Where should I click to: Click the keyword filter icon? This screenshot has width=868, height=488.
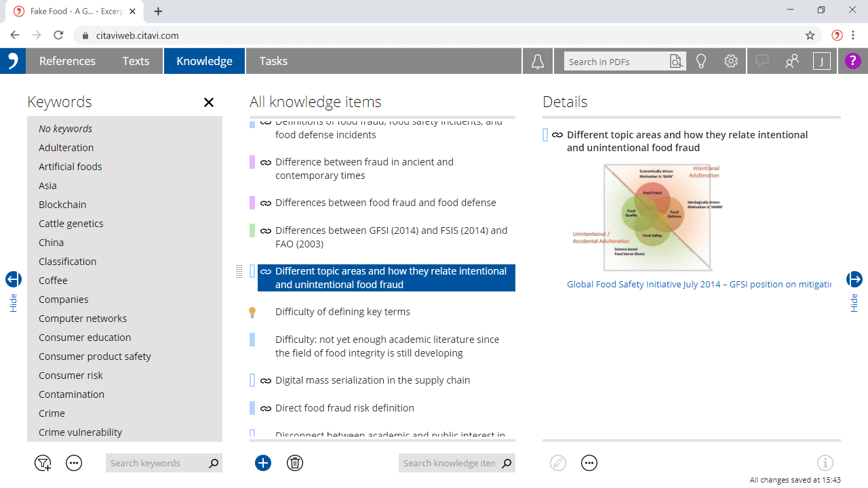tap(43, 463)
